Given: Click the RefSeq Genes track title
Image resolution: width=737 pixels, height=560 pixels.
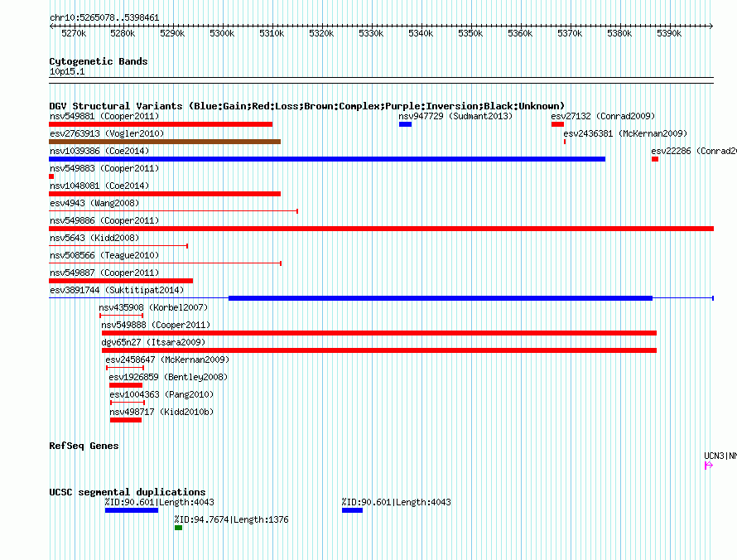Looking at the screenshot, I should point(84,446).
